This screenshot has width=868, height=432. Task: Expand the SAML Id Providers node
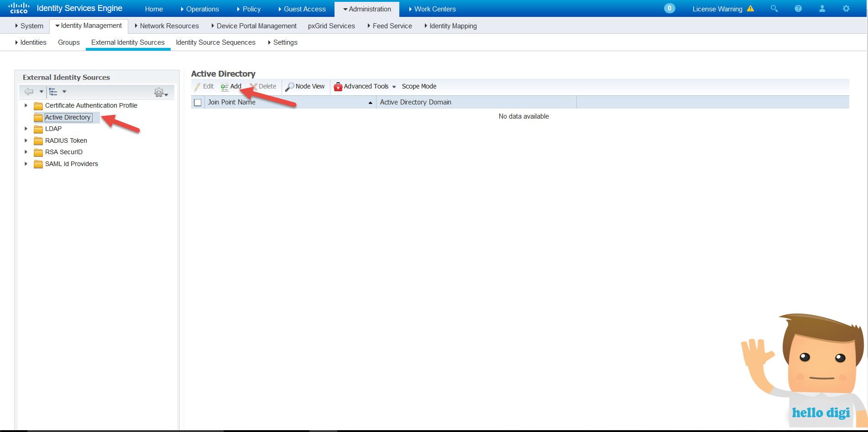pos(26,164)
